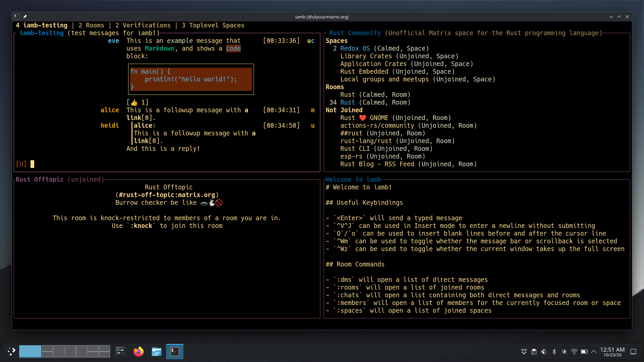Select Application Crates space row

point(407,64)
